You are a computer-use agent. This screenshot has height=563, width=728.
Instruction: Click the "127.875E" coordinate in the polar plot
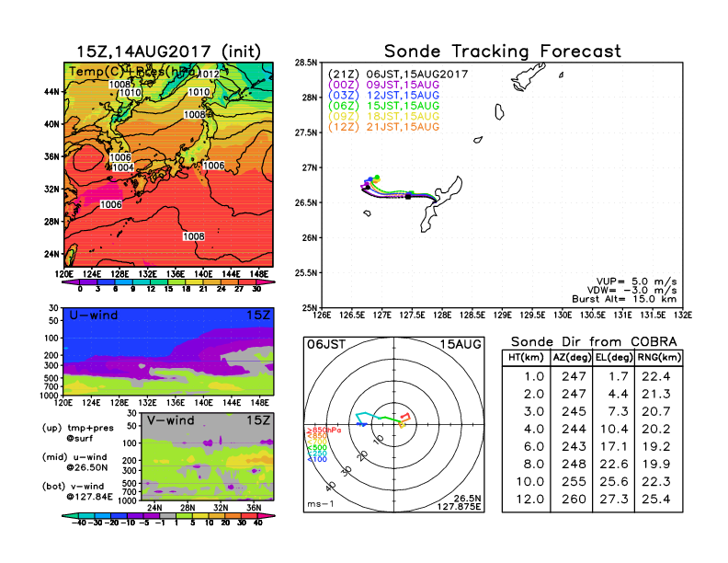[459, 506]
